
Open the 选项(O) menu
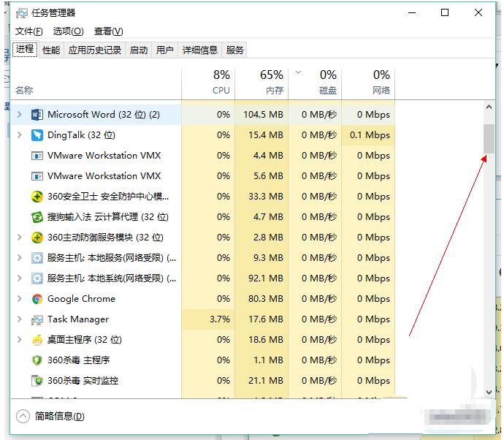[68, 31]
